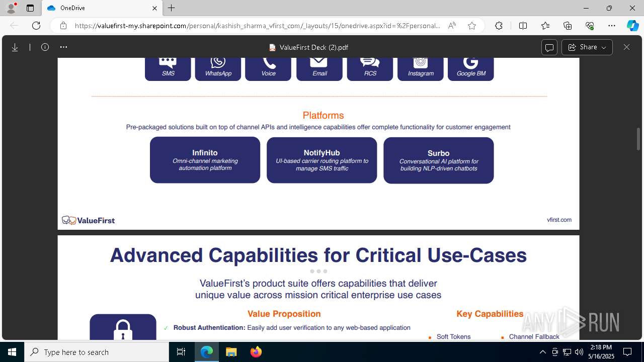Select the Infinito platform card

click(x=205, y=160)
